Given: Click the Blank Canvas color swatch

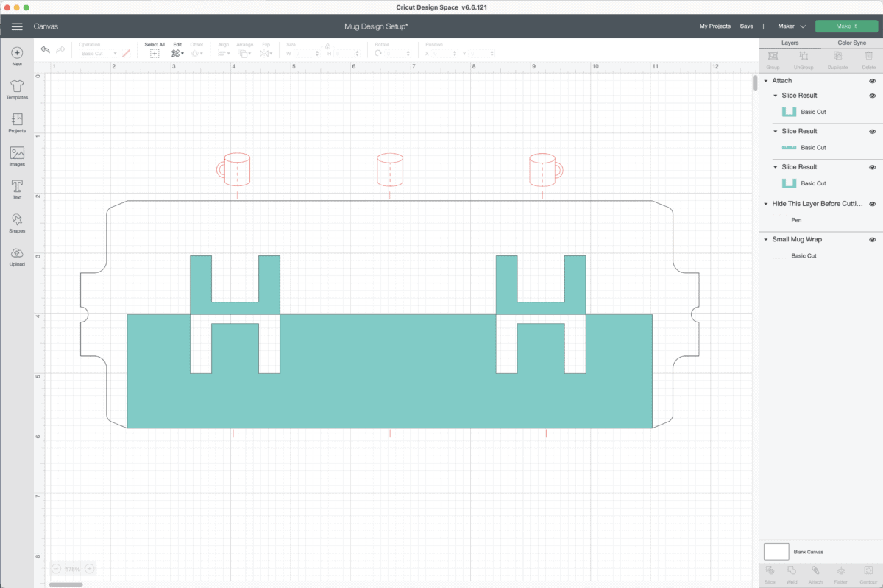Looking at the screenshot, I should pos(776,551).
